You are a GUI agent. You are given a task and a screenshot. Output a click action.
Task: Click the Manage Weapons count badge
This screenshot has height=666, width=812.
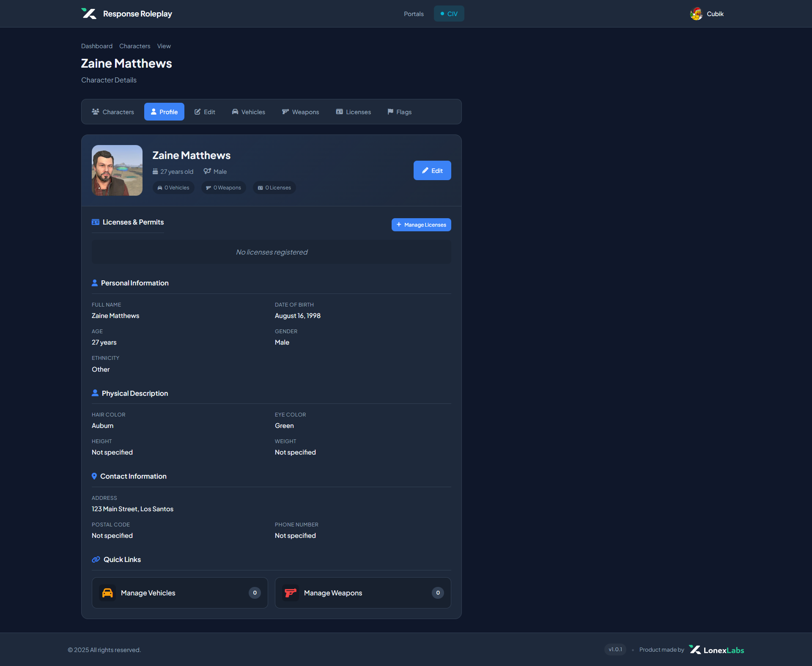click(438, 593)
